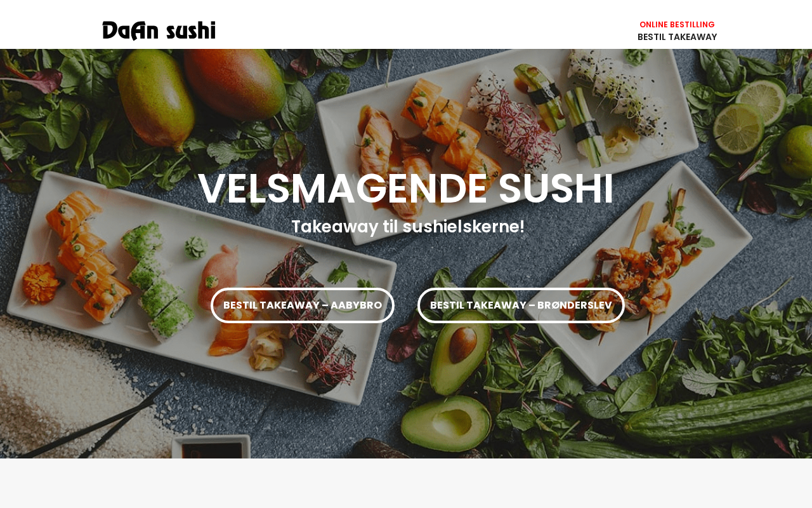The width and height of the screenshot is (812, 508).
Task: Open the BESTIL TAKEAWAY menu item
Action: coord(677,37)
